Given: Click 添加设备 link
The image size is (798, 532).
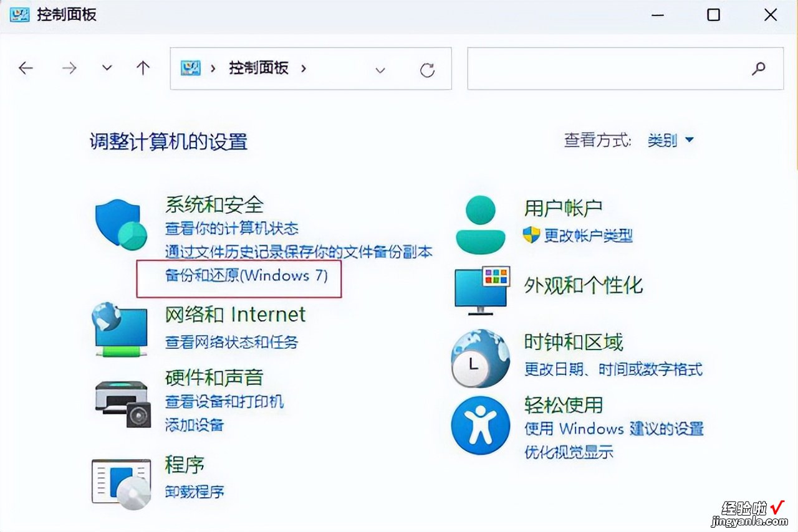Looking at the screenshot, I should click(195, 425).
